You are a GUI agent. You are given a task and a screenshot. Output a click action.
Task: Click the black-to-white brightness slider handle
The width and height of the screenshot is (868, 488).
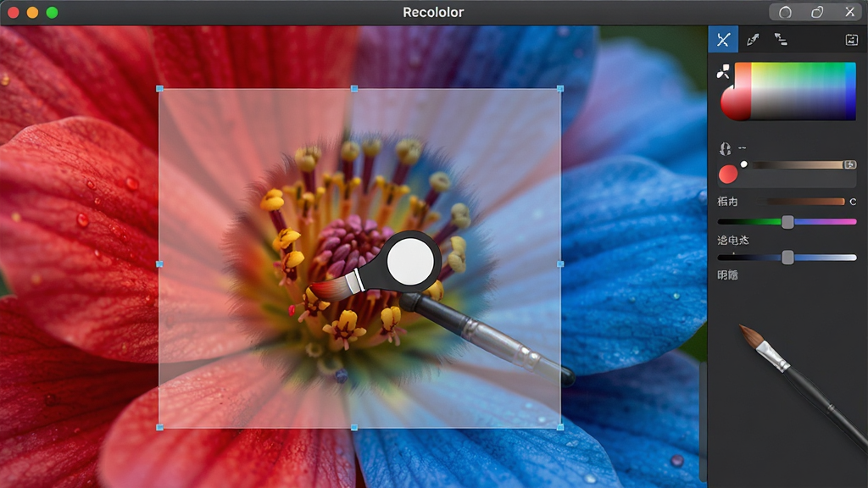click(787, 258)
